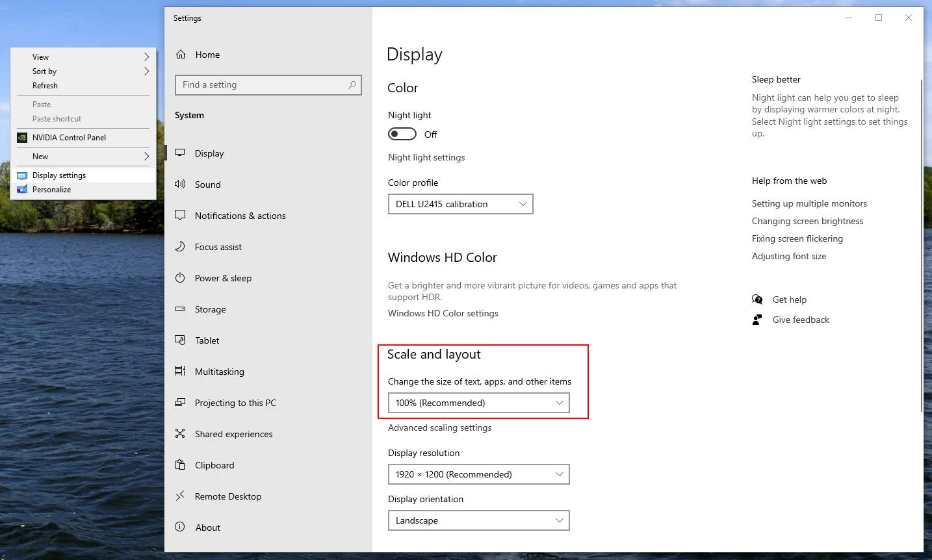Click the Home icon in Settings sidebar
932x560 pixels.
pyautogui.click(x=181, y=55)
